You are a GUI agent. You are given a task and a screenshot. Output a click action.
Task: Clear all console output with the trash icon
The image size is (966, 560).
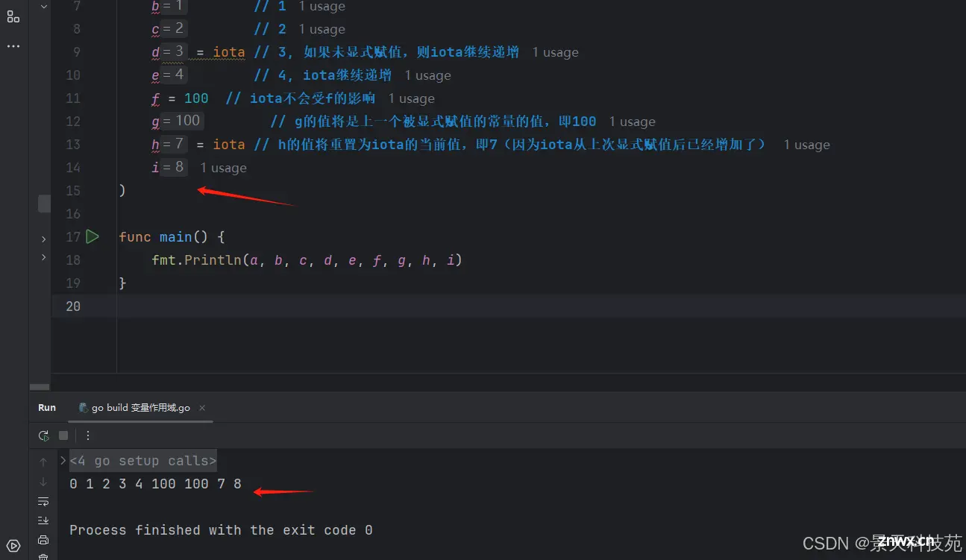[x=43, y=556]
